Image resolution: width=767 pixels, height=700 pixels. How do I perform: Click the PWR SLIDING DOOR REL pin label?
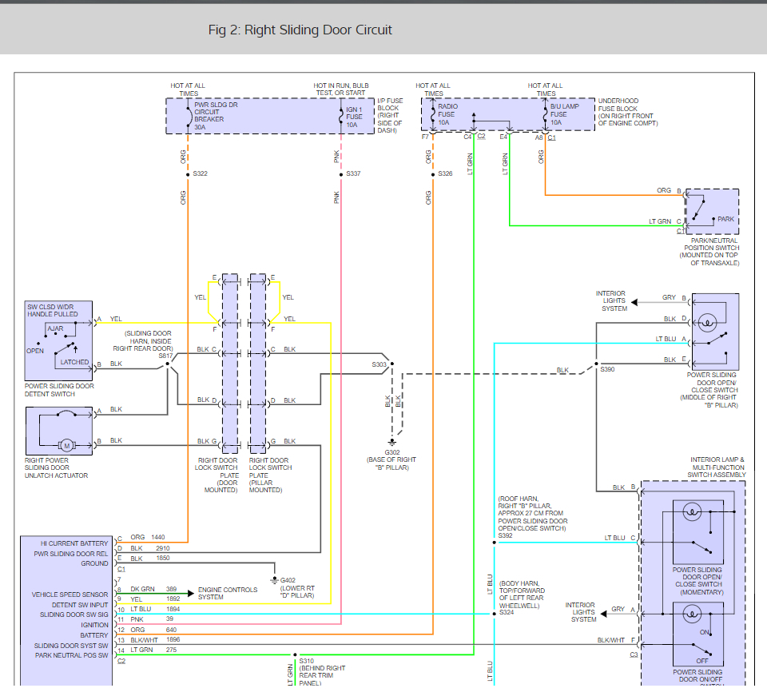tap(71, 554)
